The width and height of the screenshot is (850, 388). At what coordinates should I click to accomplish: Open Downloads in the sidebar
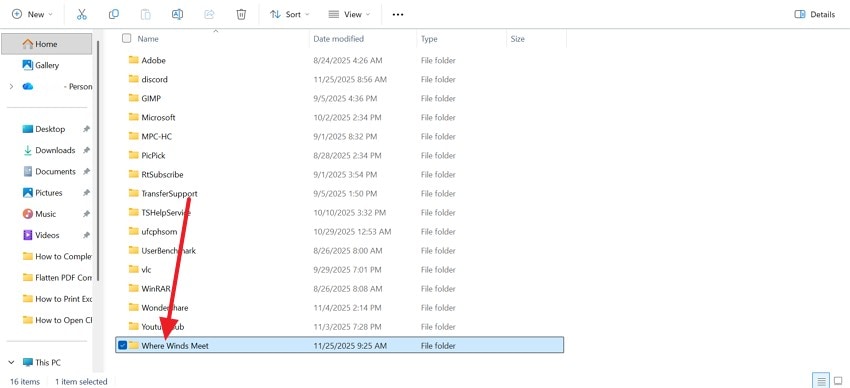[55, 150]
